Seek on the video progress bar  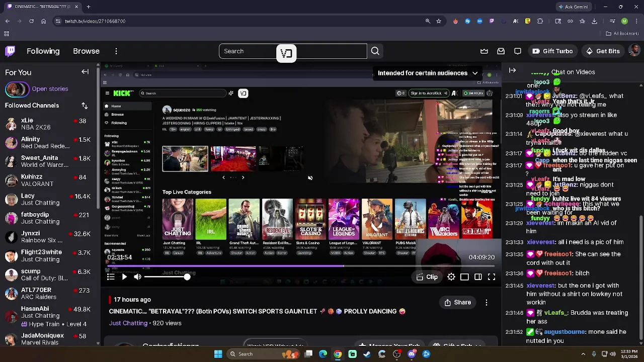(301, 266)
